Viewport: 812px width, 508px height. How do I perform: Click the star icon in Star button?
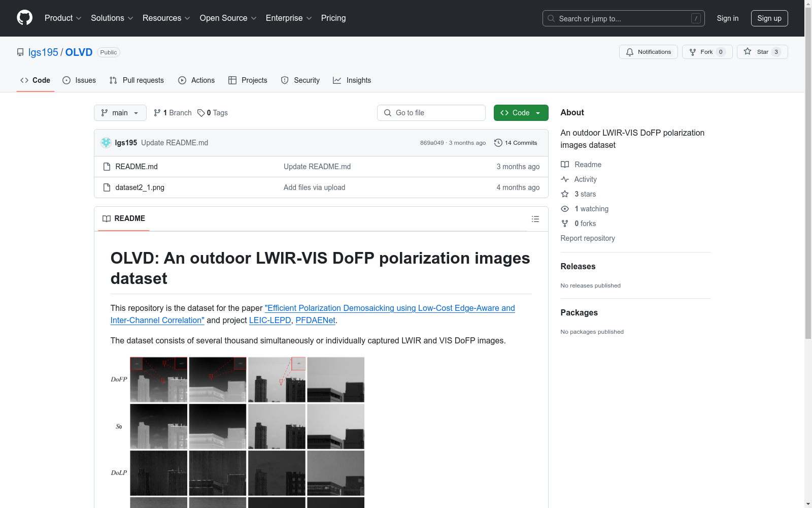tap(748, 51)
